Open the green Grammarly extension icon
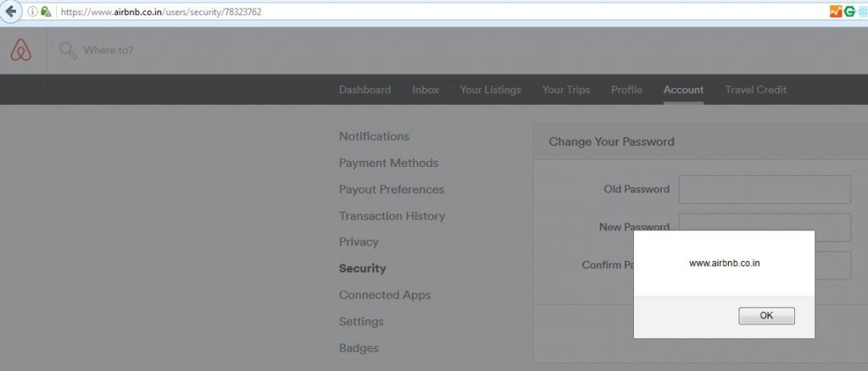Viewport: 868px width, 371px height. coord(849,11)
